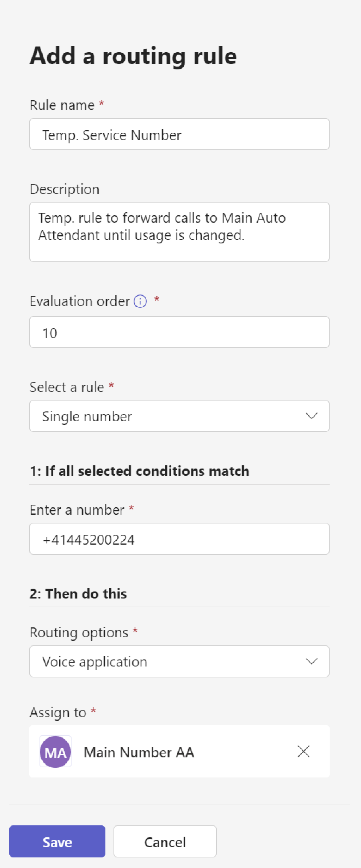Click the Evaluation order info icon

tap(139, 302)
